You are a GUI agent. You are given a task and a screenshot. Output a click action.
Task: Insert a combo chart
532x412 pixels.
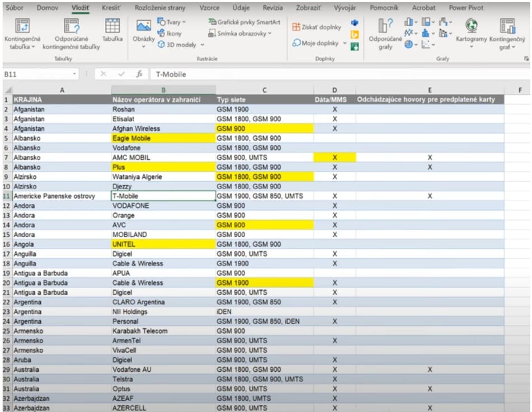coord(445,33)
